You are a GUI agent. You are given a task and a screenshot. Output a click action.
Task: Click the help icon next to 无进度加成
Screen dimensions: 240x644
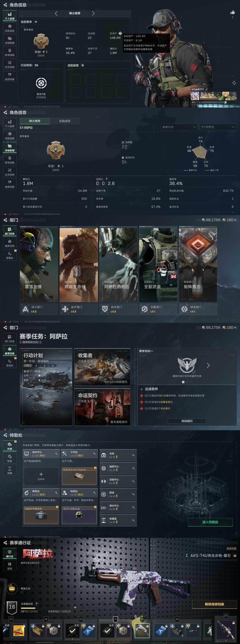(37, 604)
